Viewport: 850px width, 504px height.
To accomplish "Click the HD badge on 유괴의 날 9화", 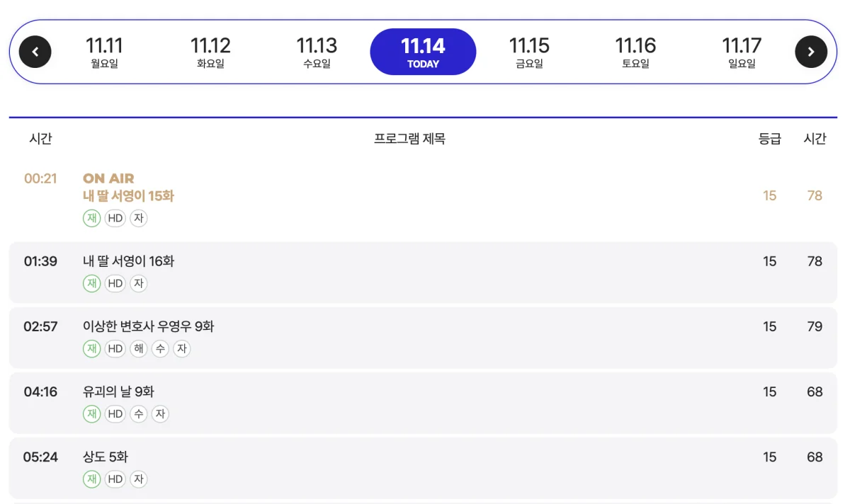I will pyautogui.click(x=115, y=414).
